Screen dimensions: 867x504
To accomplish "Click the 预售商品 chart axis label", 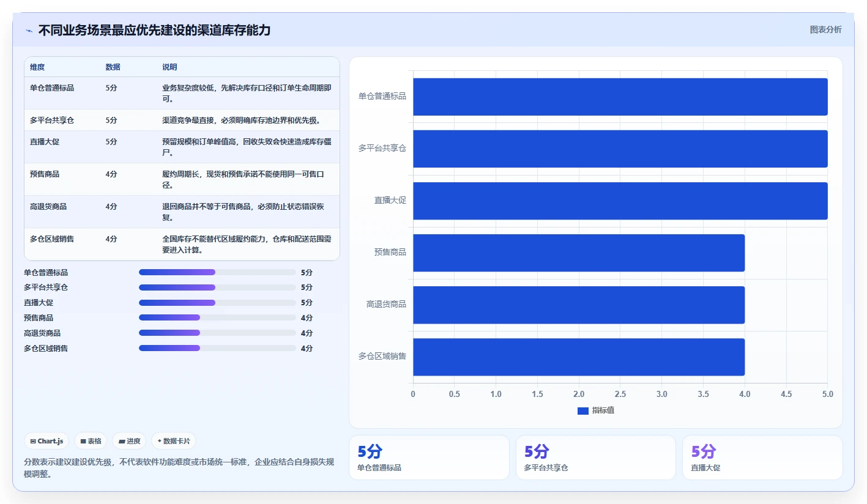I will point(390,253).
